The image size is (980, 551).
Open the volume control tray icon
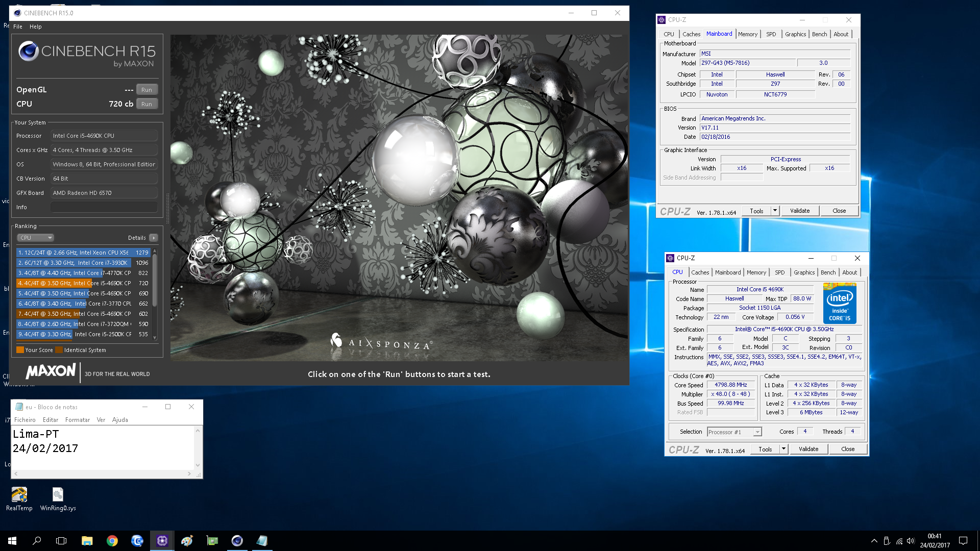click(x=911, y=541)
